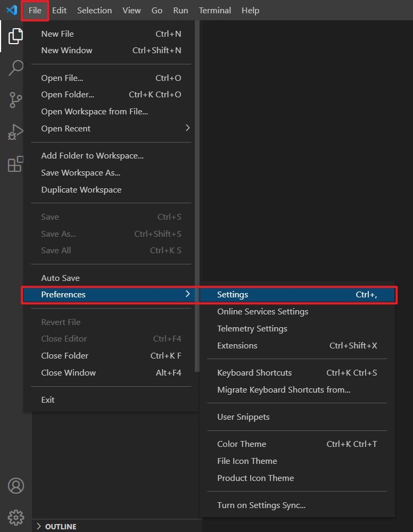
Task: Open the Search view icon
Action: pos(15,68)
